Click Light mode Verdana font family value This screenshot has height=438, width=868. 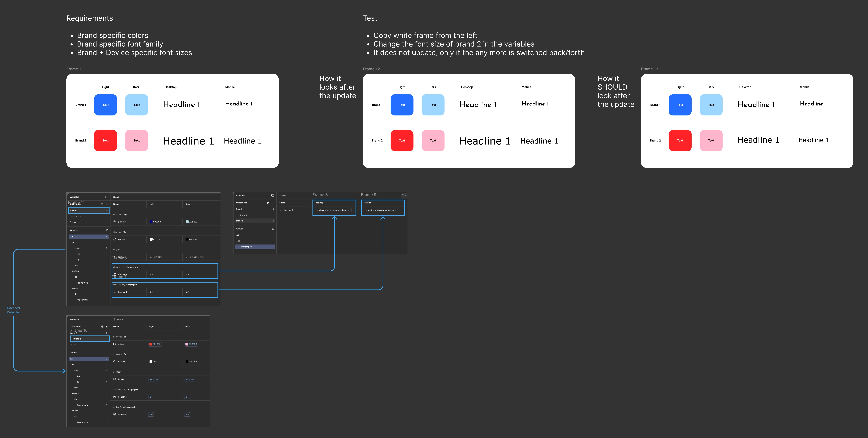coord(154,379)
